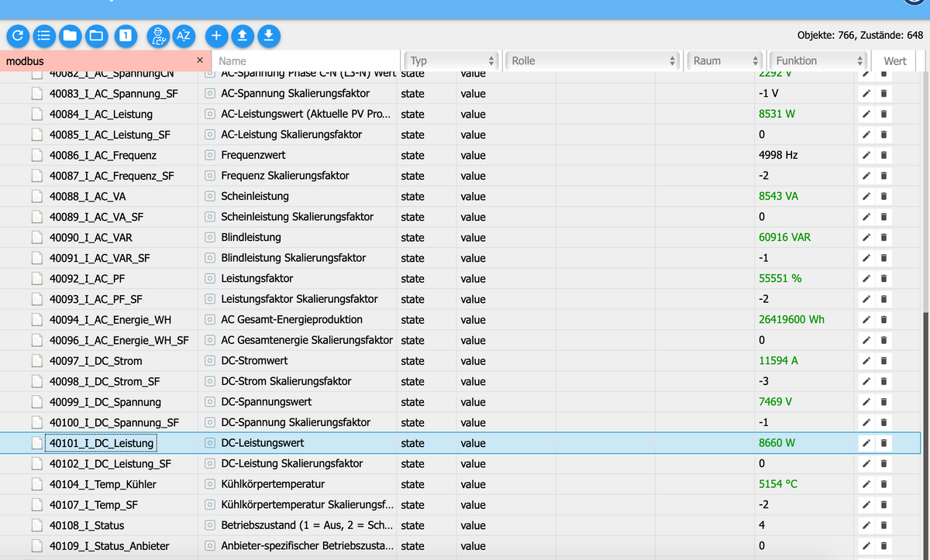Click the Objekte and Zustände counter text
Image resolution: width=930 pixels, height=560 pixels.
point(859,35)
